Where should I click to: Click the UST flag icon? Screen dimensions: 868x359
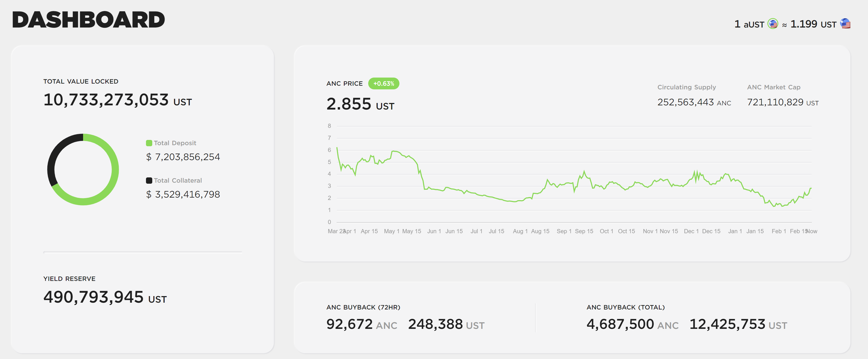point(845,24)
